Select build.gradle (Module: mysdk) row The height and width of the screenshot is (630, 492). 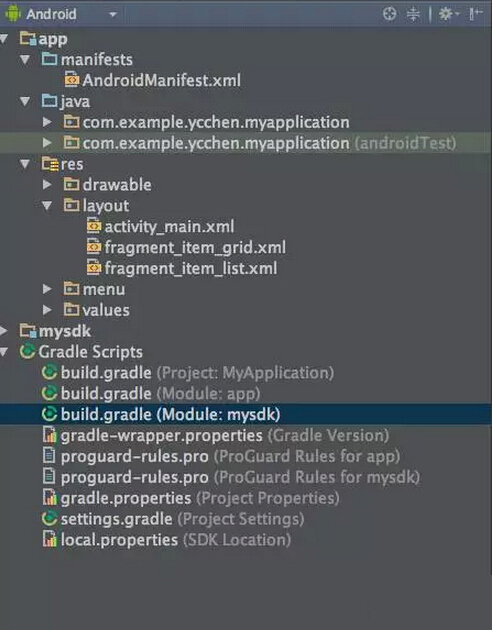coord(246,414)
